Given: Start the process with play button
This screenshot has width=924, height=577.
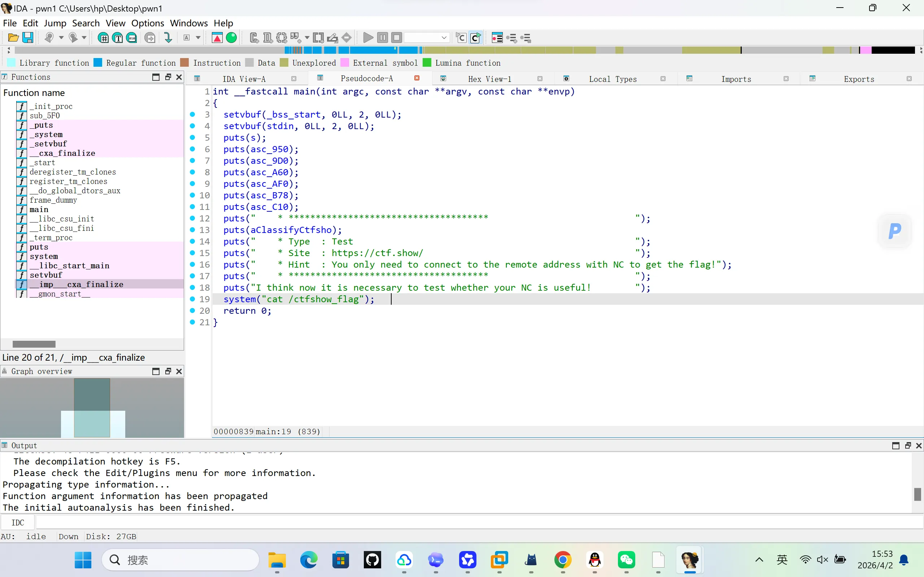Looking at the screenshot, I should pyautogui.click(x=368, y=38).
